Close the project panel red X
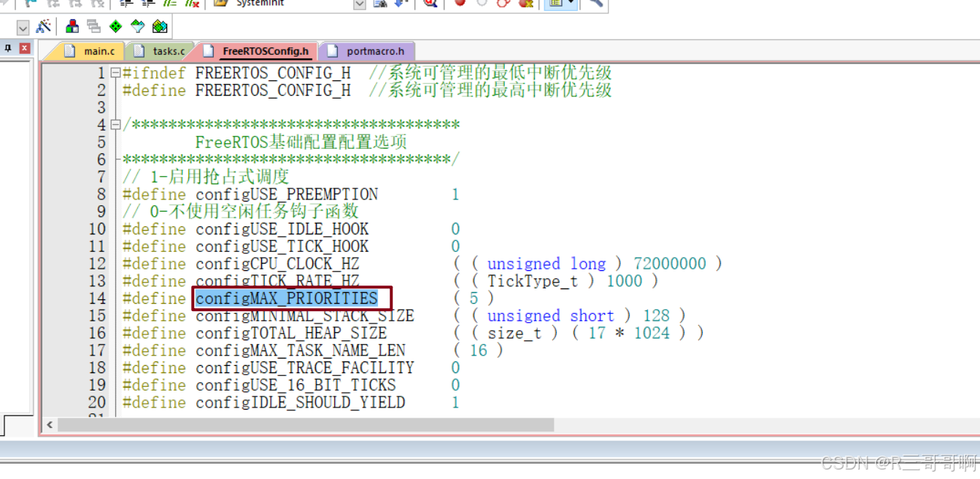 click(25, 48)
